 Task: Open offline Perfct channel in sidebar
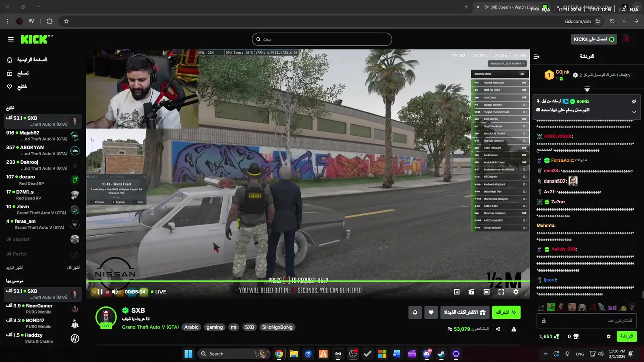pos(43,254)
